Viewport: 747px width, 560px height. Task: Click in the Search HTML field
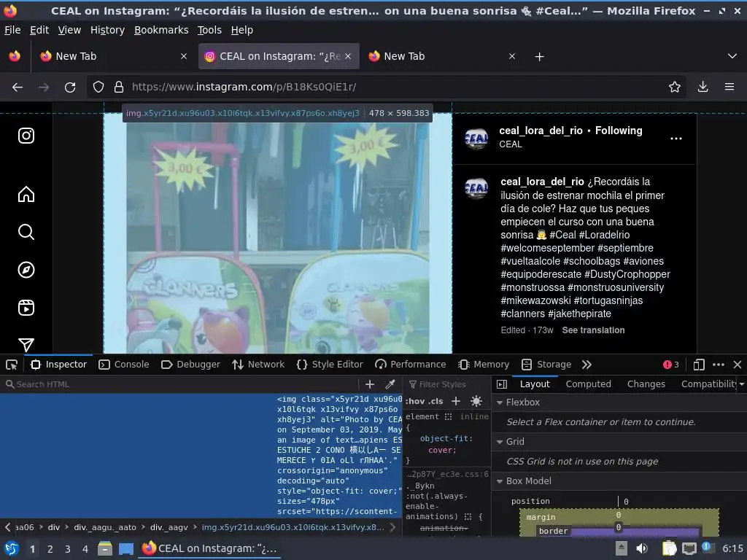click(181, 384)
